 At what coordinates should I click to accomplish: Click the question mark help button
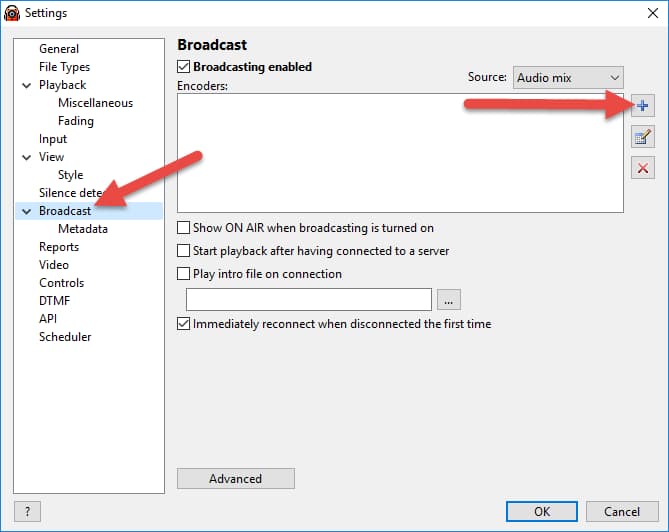click(27, 511)
